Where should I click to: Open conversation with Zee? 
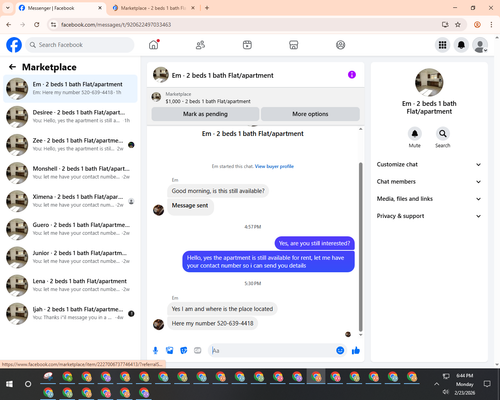click(x=70, y=145)
